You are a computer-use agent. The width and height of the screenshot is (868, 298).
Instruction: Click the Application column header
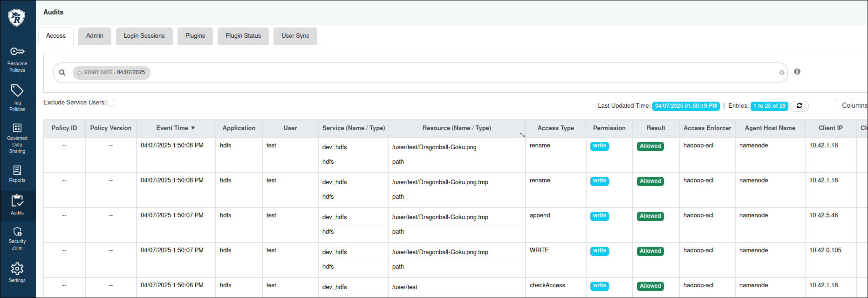tap(239, 128)
